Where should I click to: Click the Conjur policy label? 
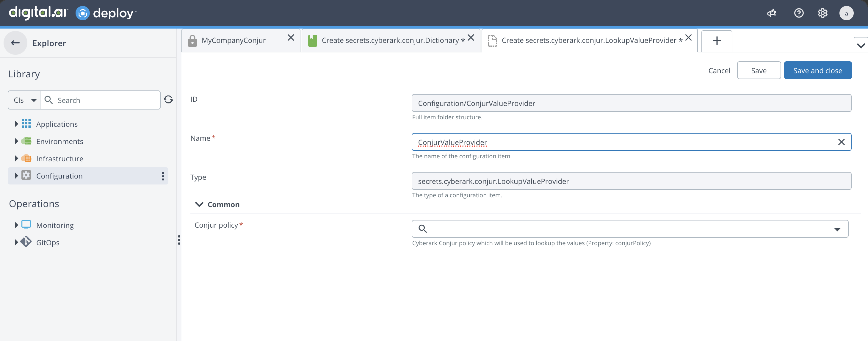click(x=216, y=225)
